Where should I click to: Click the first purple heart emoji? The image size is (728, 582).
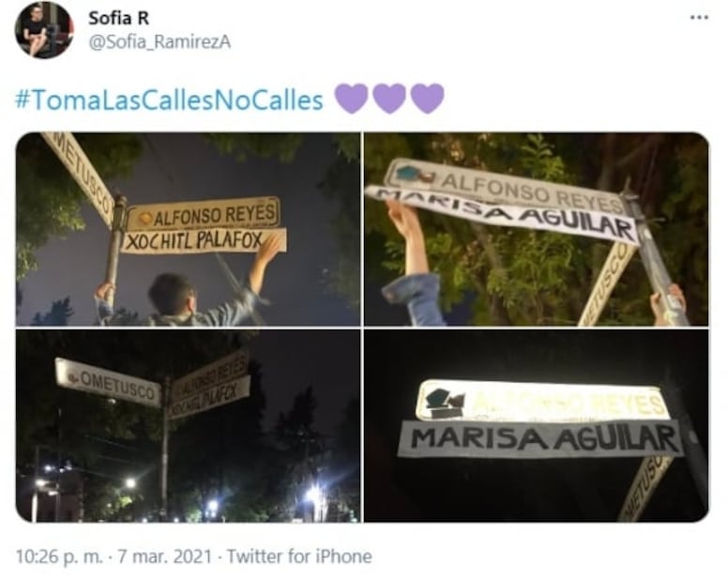353,99
